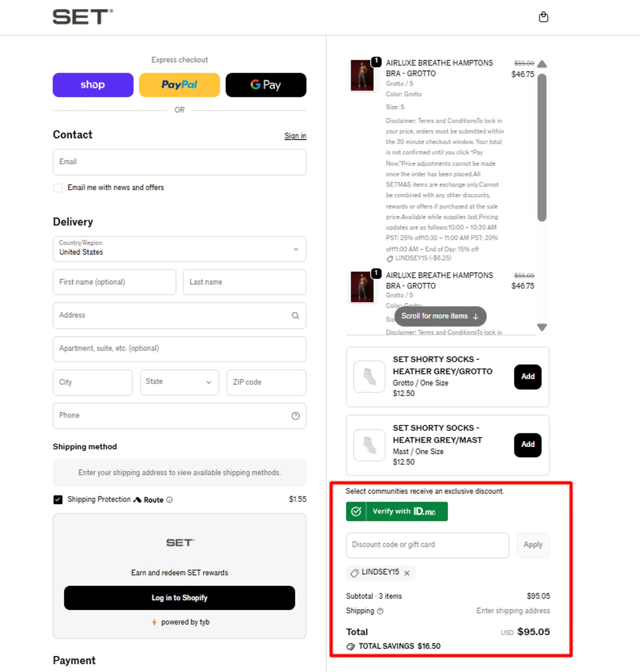Viewport: 640px width, 672px height.
Task: Expand the State dropdown
Action: (x=179, y=382)
